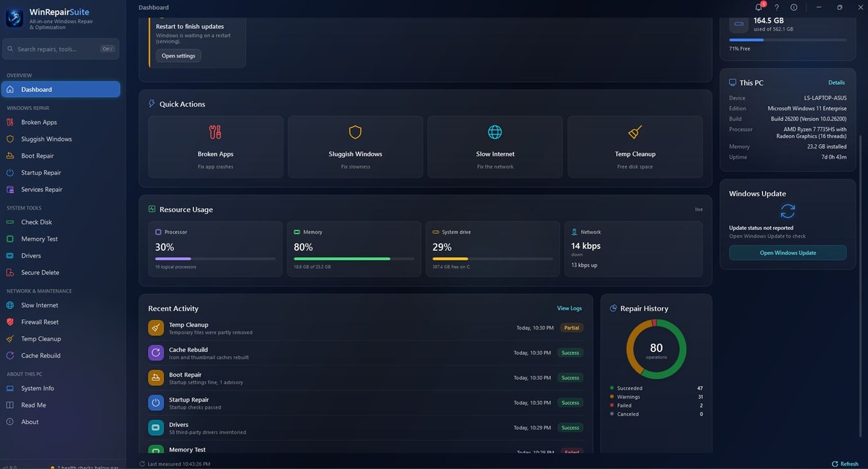Click the Temp Cleanup broom icon in Quick Actions

coord(635,132)
